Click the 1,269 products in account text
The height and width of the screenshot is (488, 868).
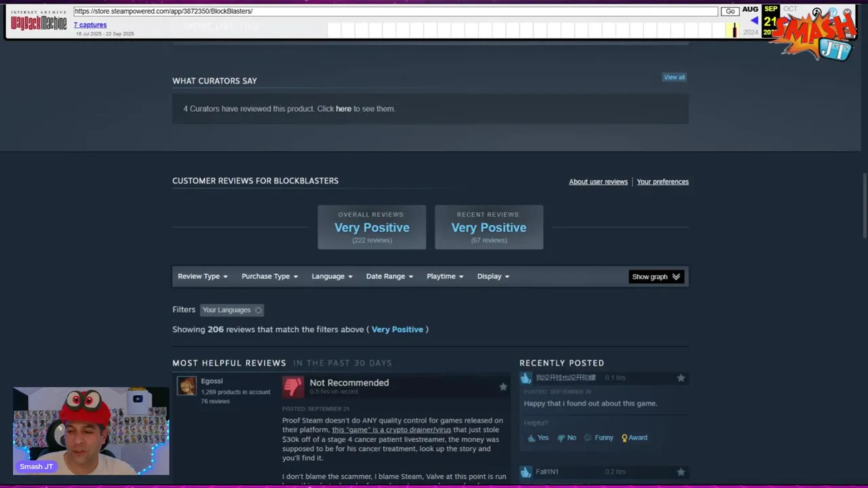[x=235, y=392]
